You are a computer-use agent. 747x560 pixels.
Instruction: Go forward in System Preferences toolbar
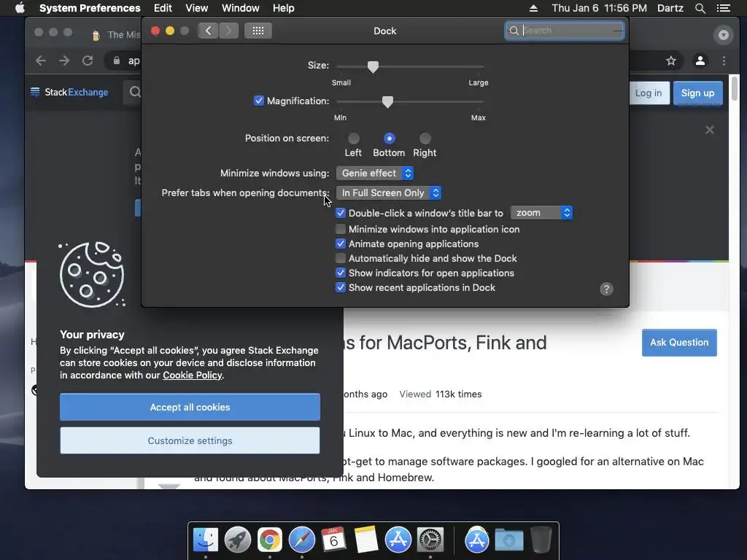[x=228, y=31]
